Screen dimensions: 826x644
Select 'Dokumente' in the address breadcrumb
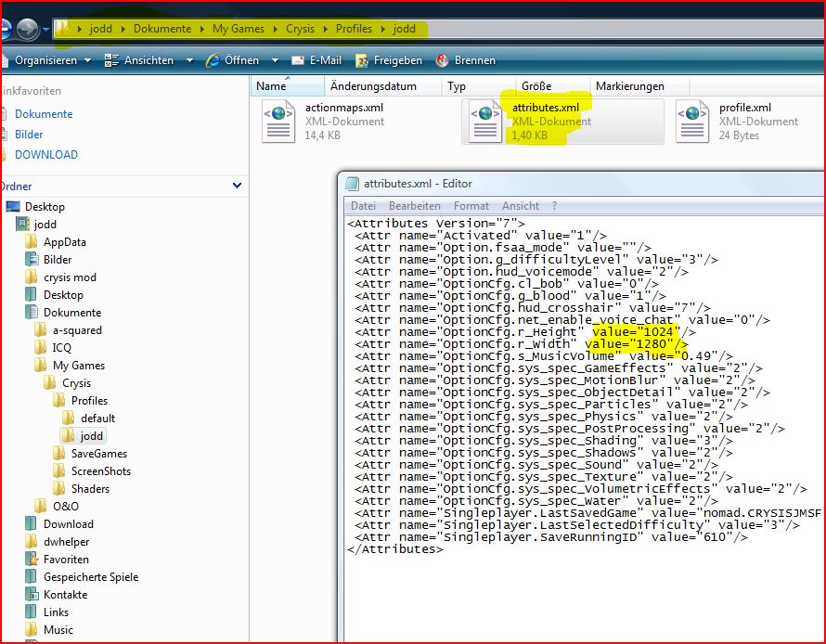[x=162, y=29]
